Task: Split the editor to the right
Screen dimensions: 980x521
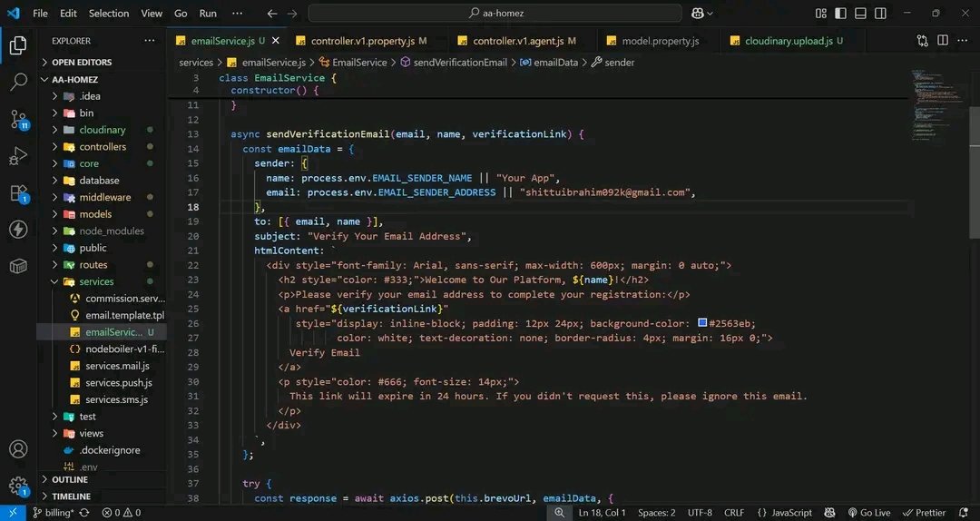Action: (x=943, y=41)
